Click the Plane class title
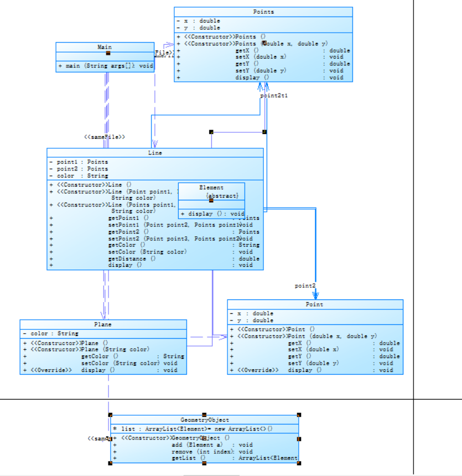The image size is (462, 476). tap(103, 324)
